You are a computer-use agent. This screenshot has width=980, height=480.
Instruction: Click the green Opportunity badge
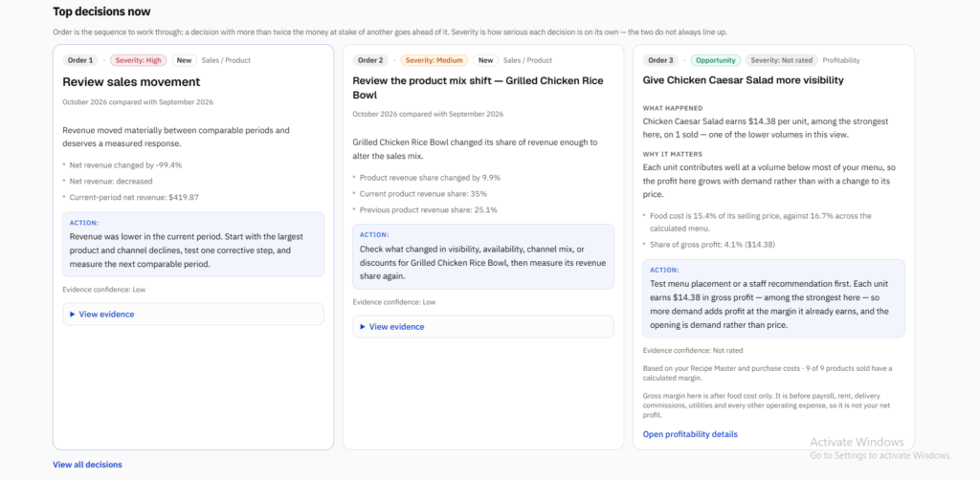(716, 60)
